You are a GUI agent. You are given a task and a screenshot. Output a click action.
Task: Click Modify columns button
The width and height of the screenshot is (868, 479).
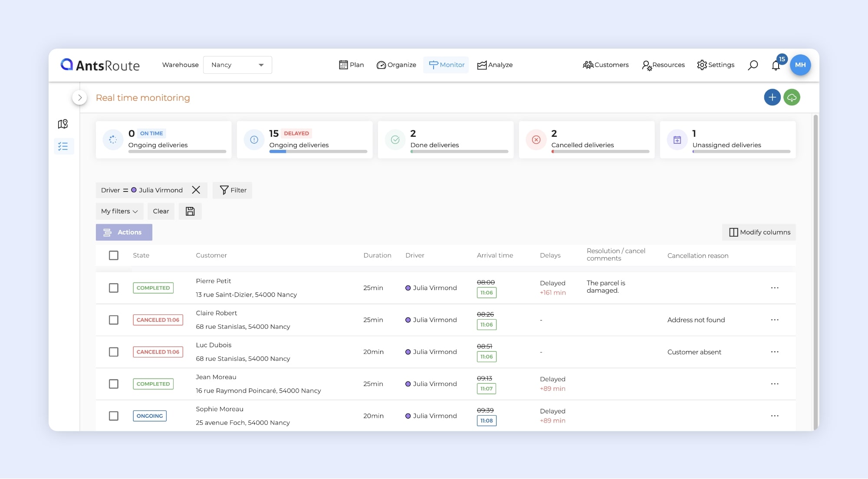[x=759, y=232]
